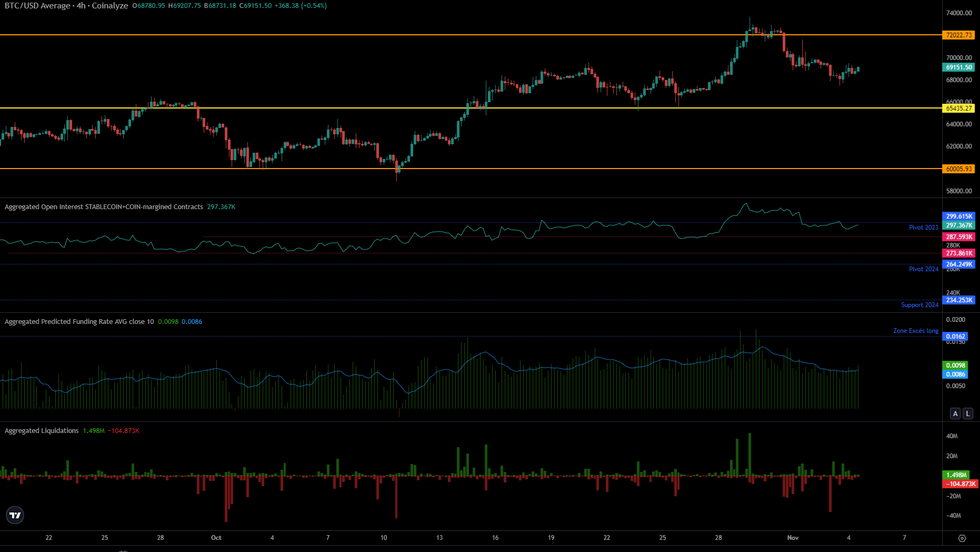980x552 pixels.
Task: Click date 19 on the time axis
Action: coord(551,538)
